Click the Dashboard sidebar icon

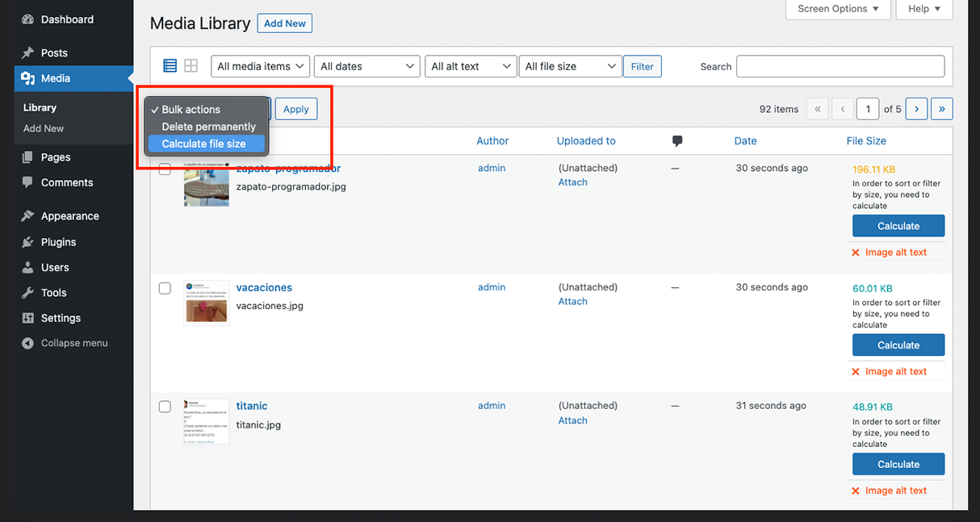(x=28, y=19)
